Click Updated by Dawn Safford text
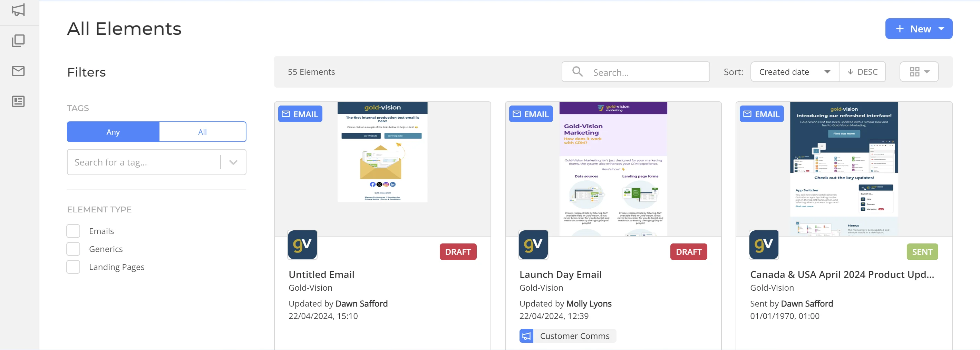This screenshot has width=980, height=350. (338, 304)
